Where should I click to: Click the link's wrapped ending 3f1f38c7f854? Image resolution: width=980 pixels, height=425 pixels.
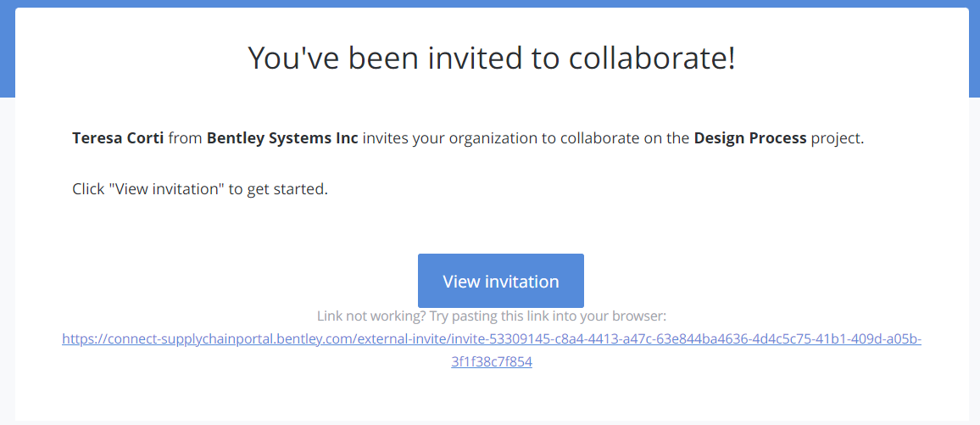(492, 361)
